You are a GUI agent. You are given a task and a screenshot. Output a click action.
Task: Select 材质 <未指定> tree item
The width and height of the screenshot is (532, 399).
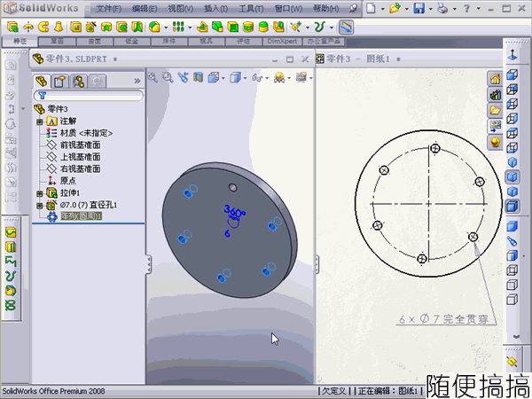pos(86,133)
